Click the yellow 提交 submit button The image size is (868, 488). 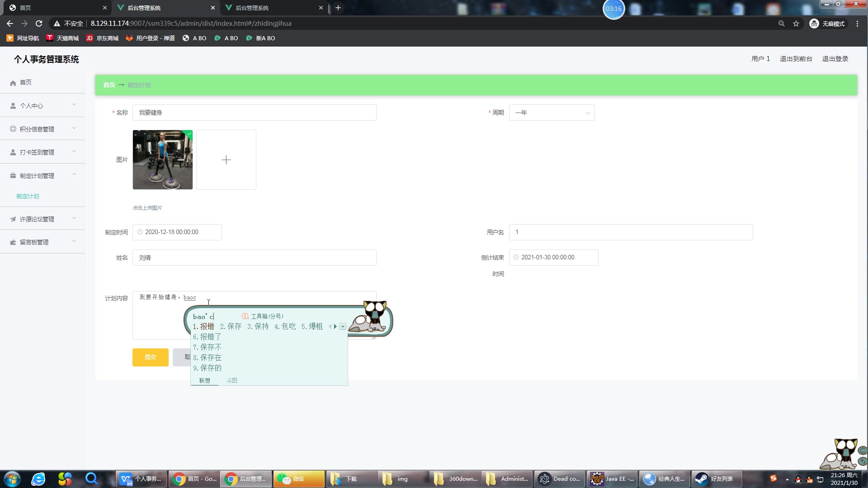point(150,357)
